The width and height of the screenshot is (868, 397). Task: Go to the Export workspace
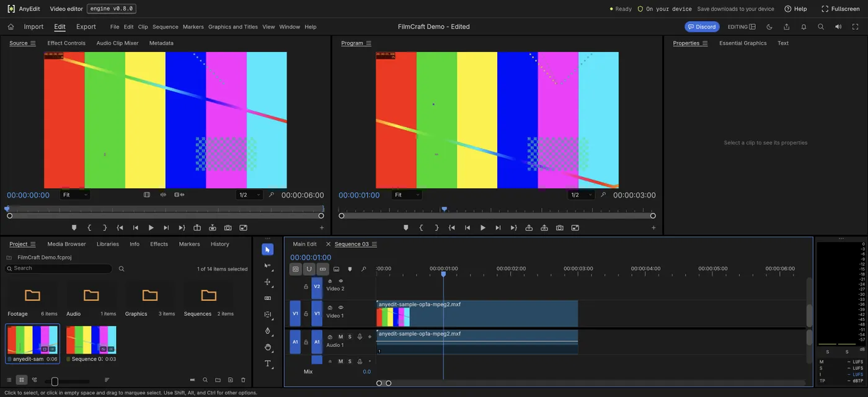click(86, 27)
